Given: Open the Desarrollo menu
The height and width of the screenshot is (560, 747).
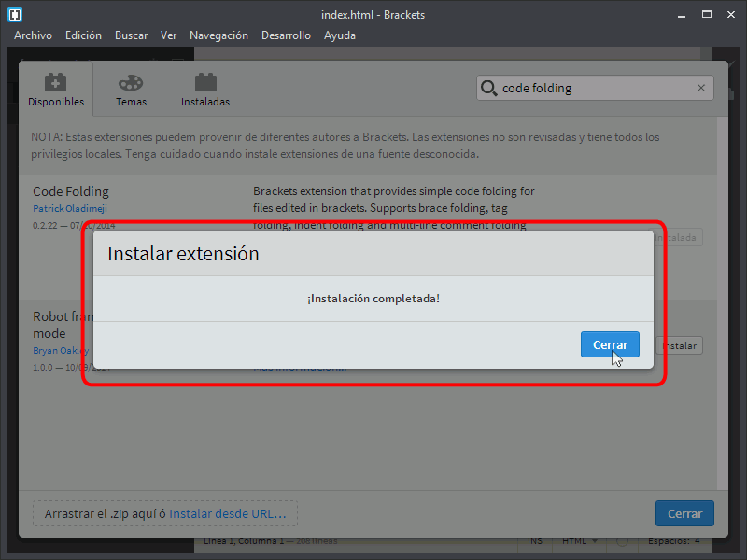Looking at the screenshot, I should pyautogui.click(x=286, y=35).
